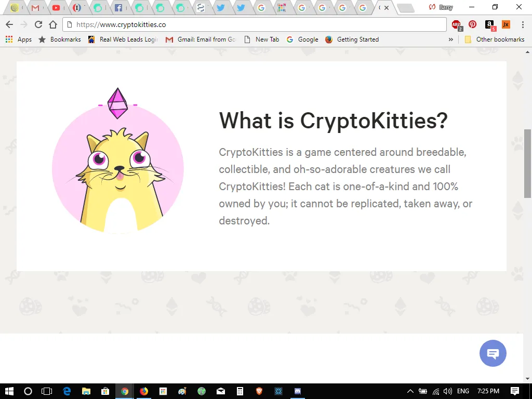532x399 pixels.
Task: Open the Pinterest extension icon
Action: pos(472,24)
